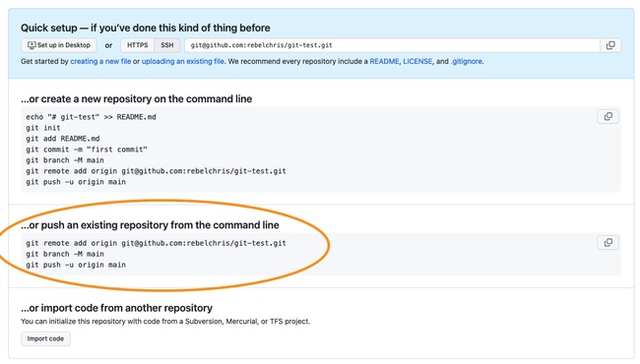The width and height of the screenshot is (640, 364).
Task: Copy the create new repository commands
Action: [608, 116]
